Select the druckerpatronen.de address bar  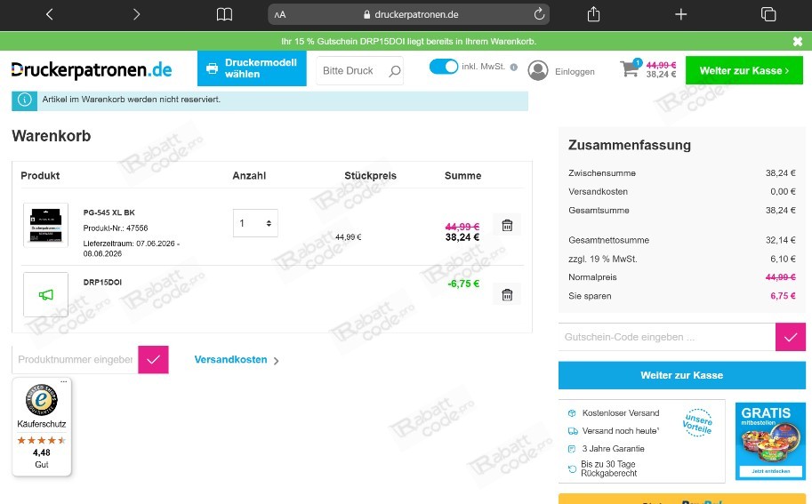(408, 14)
